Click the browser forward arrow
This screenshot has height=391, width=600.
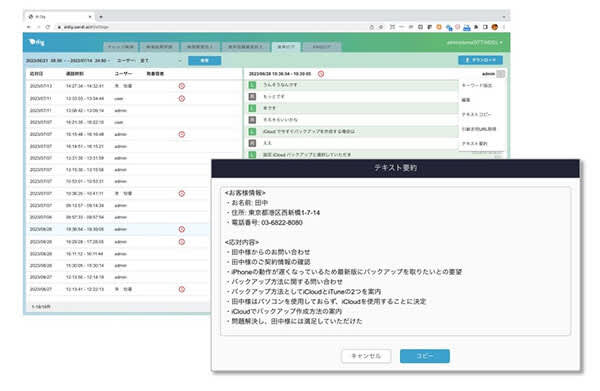point(38,27)
